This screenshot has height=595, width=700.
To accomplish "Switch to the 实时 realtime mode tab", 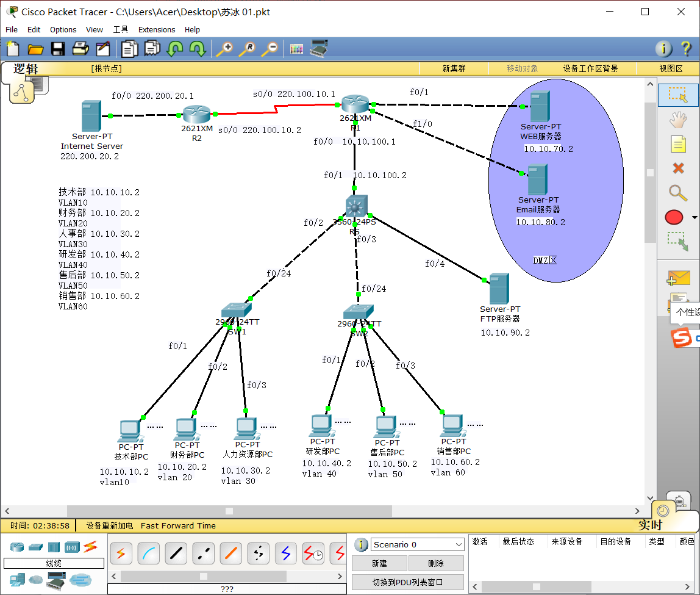I will [x=650, y=524].
